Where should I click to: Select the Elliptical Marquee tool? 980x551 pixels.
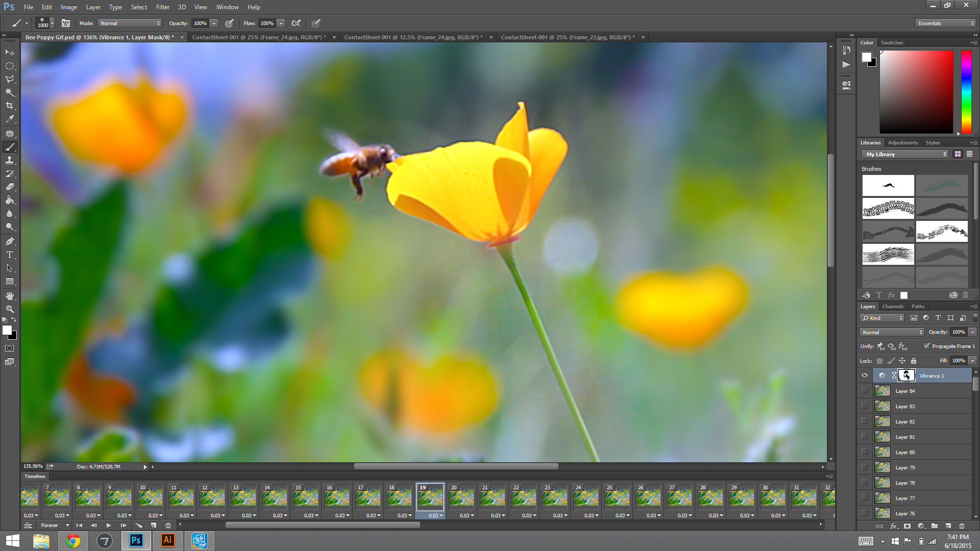point(10,66)
